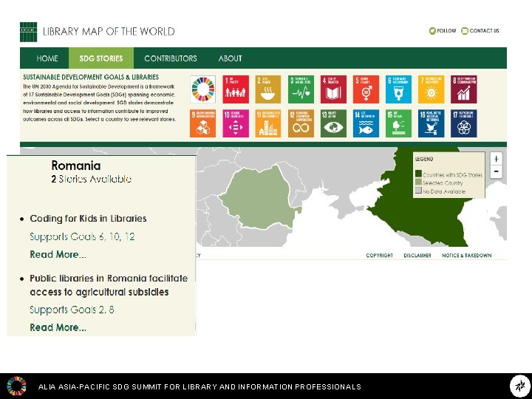Select SDG 17 Partnerships icon
This screenshot has height=399, width=532.
tap(464, 123)
